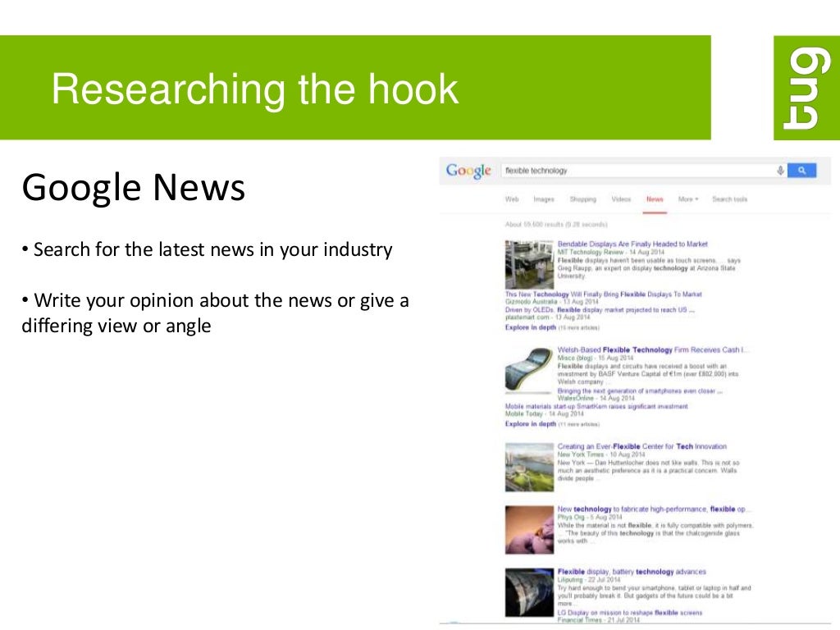The width and height of the screenshot is (840, 630).
Task: Open 'Bendable Displays Are Finally Headed to Market'
Action: click(632, 244)
